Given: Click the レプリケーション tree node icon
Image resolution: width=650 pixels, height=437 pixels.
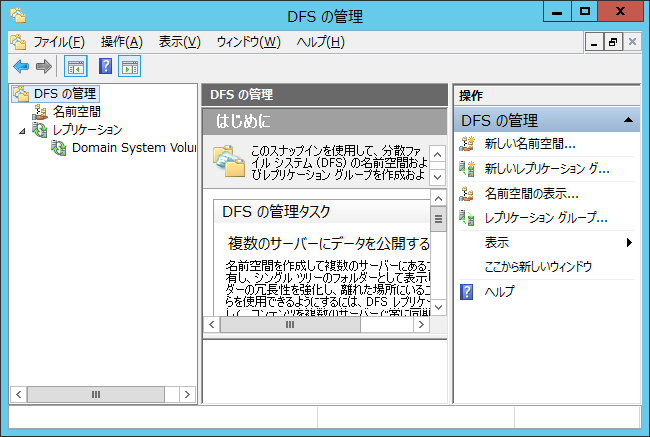Looking at the screenshot, I should coord(40,130).
